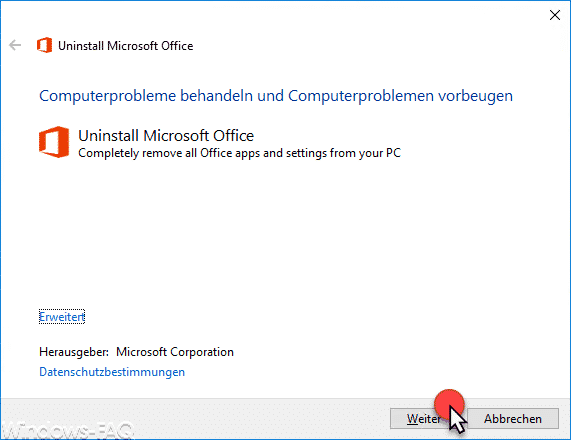Screen dimensions: 571x440
Task: Click the blue Computerprobleme behandeln heading
Action: [276, 96]
